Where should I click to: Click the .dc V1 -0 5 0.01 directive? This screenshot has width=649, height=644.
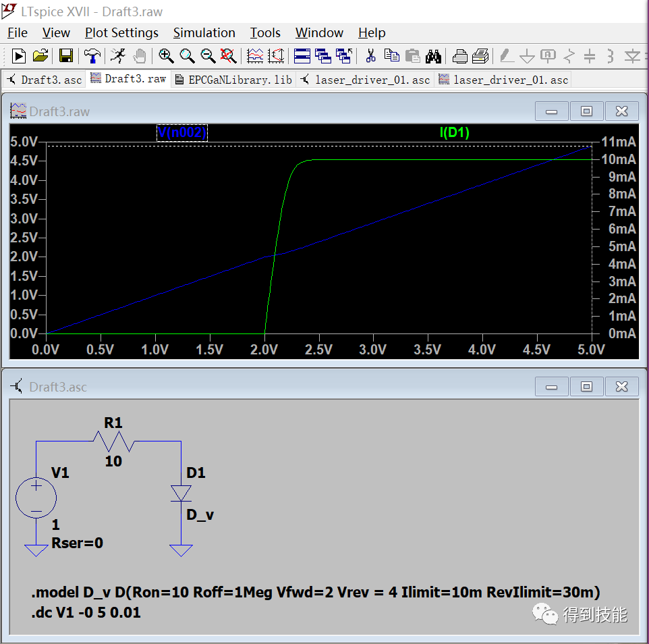coord(86,612)
